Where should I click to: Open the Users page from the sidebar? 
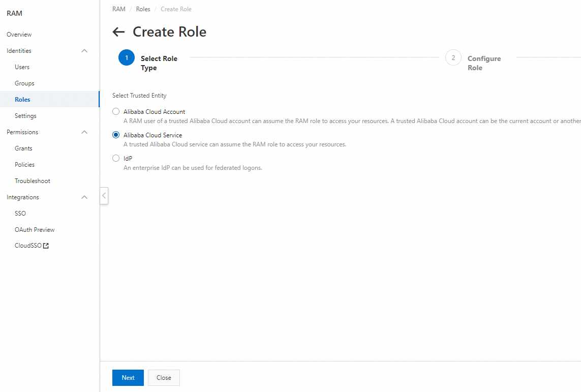pyautogui.click(x=22, y=67)
